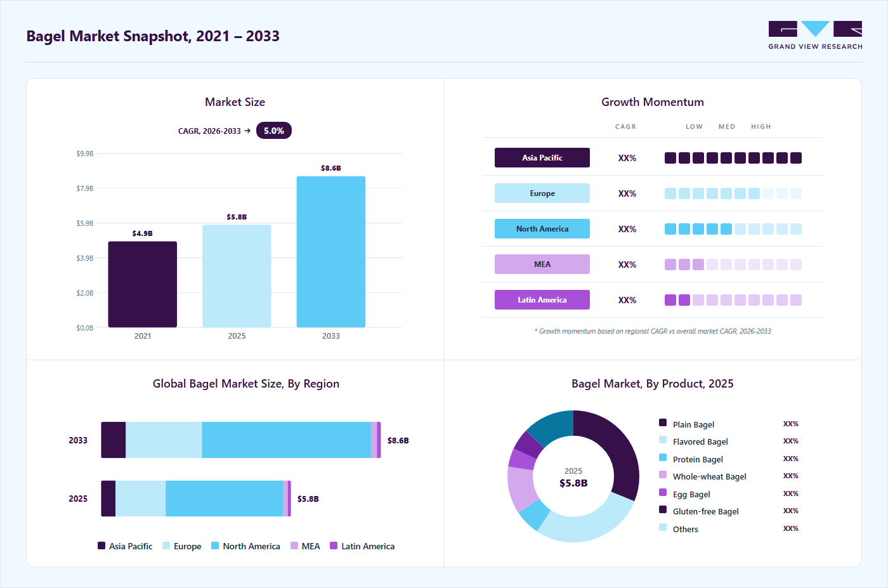Click the Latin America legend swatch under the region chart

point(334,546)
